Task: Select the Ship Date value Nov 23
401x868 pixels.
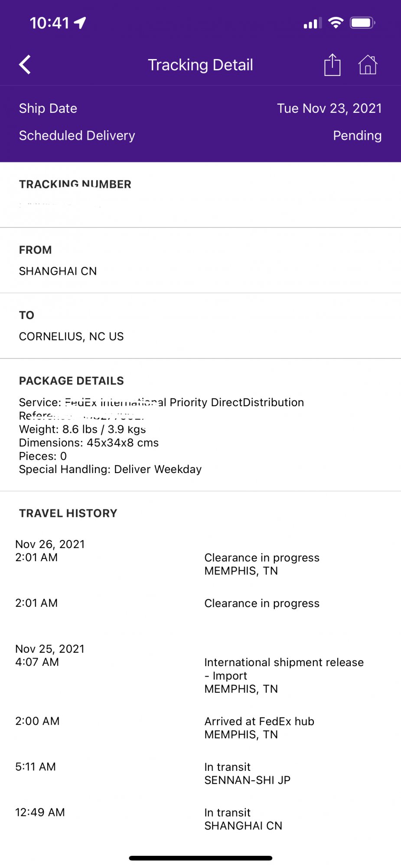Action: point(329,108)
